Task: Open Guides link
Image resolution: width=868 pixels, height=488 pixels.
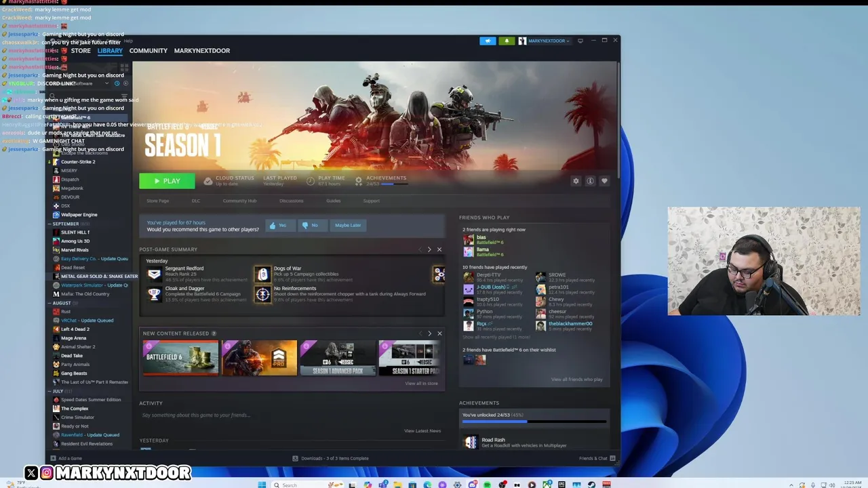Action: tap(333, 201)
